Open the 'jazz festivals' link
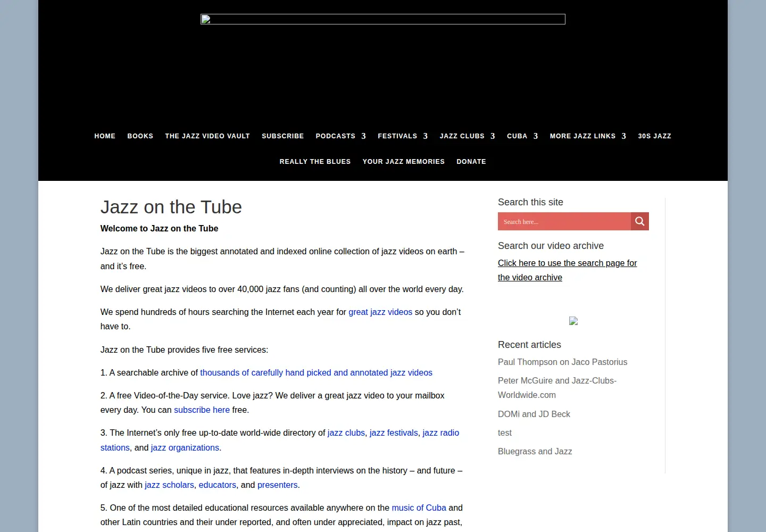The height and width of the screenshot is (532, 766). (394, 433)
